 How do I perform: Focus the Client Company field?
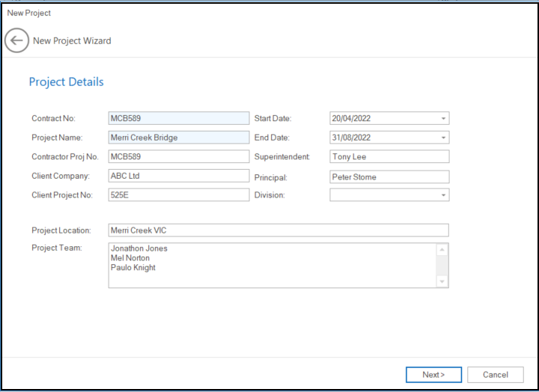click(178, 177)
